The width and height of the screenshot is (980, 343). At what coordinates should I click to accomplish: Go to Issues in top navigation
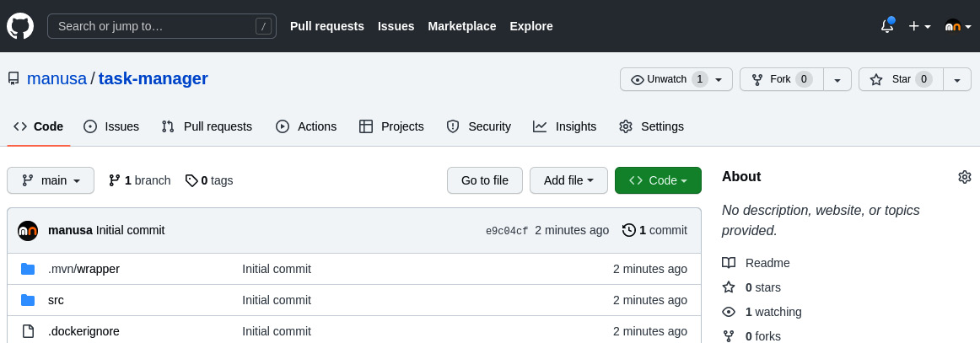coord(396,26)
